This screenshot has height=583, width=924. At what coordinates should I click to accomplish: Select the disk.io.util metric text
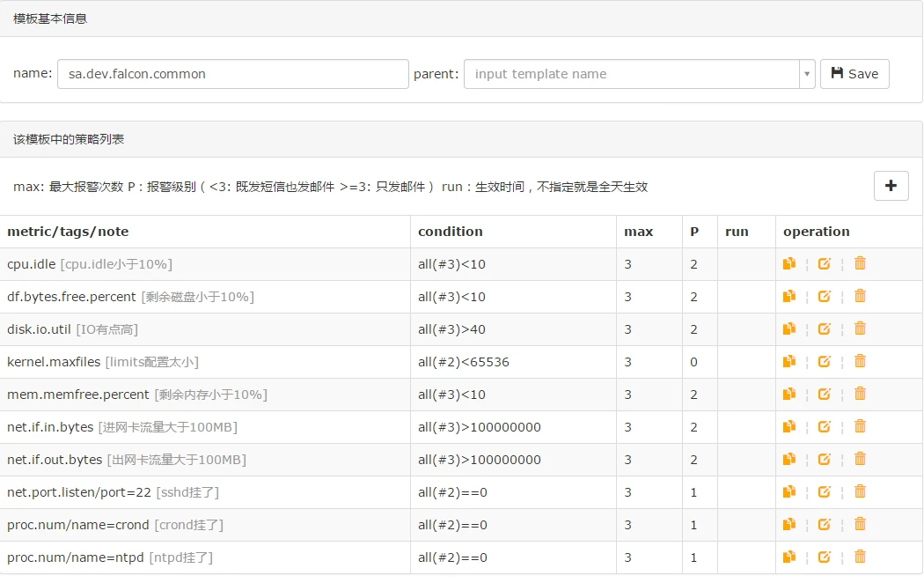(x=39, y=329)
